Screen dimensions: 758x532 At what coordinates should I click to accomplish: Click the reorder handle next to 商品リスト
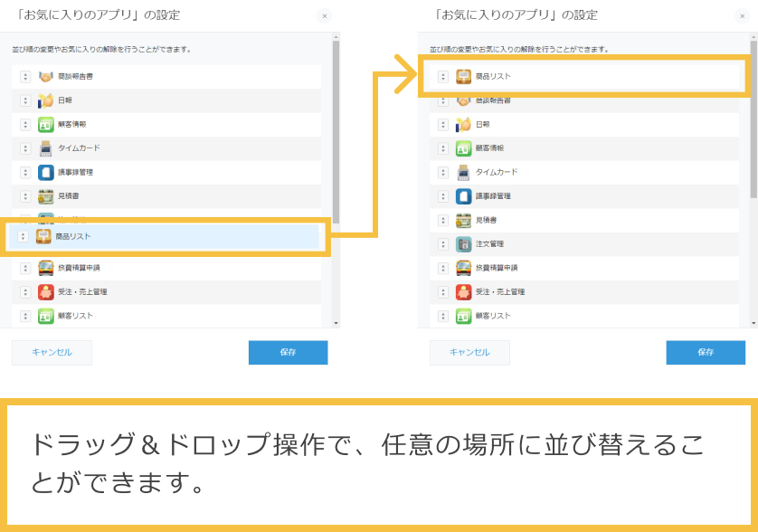tap(442, 77)
